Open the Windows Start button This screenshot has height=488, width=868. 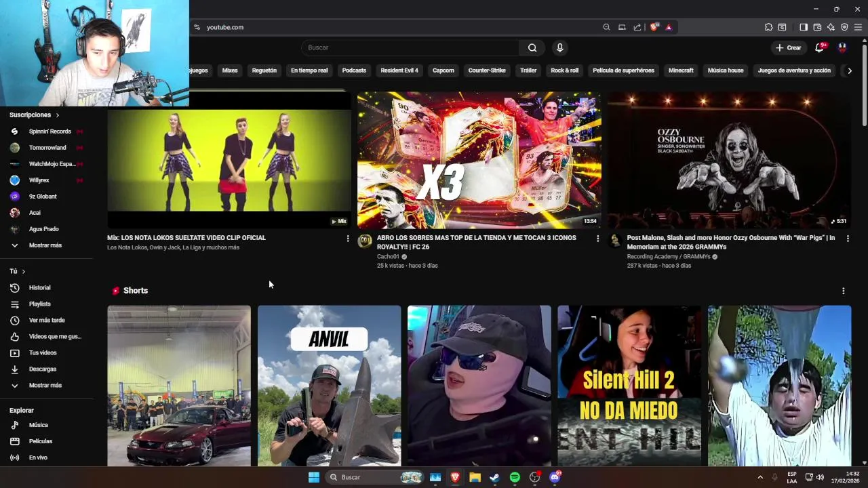pyautogui.click(x=314, y=477)
